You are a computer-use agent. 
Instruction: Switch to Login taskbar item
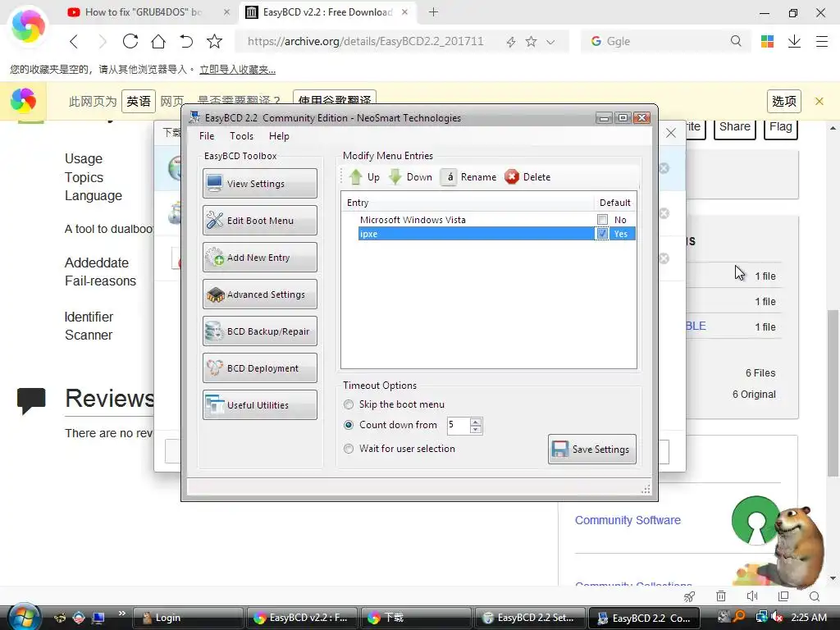click(x=188, y=618)
